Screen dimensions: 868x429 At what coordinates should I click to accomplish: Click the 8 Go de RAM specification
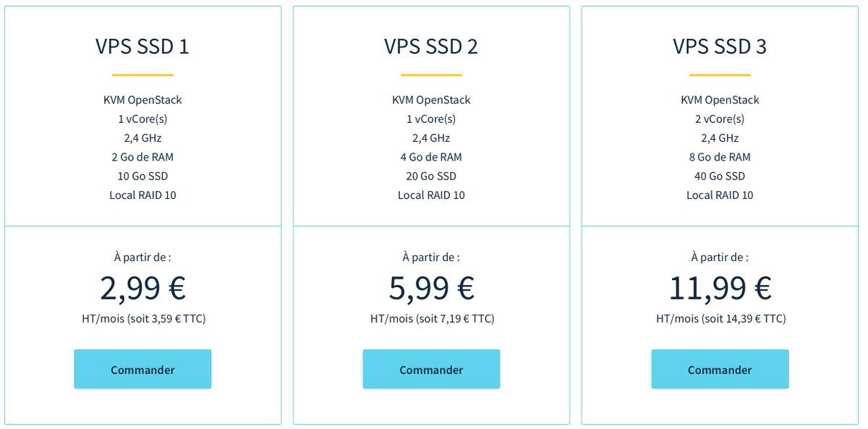coord(720,157)
